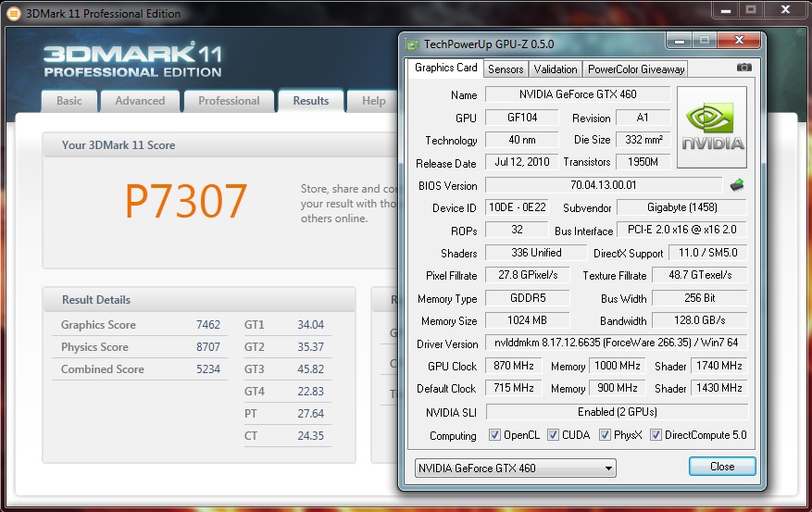Click the P7307 score text
This screenshot has width=812, height=512.
coord(186,202)
